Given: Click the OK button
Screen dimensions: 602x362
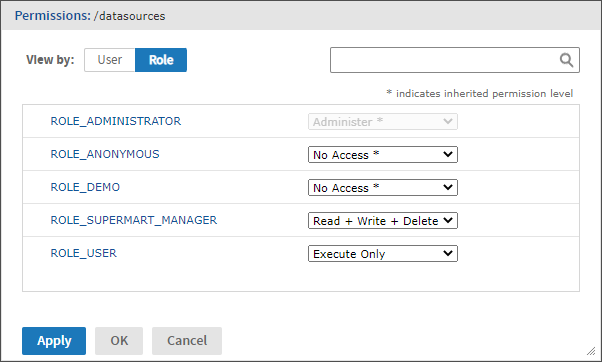Looking at the screenshot, I should coord(119,341).
